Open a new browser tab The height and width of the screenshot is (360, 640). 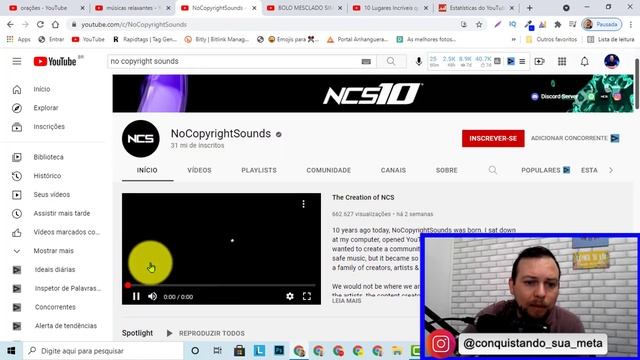(x=530, y=8)
